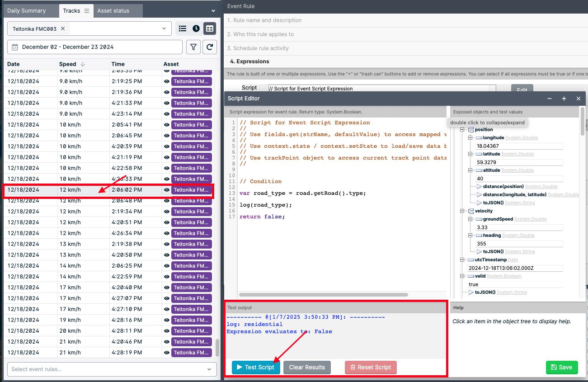Collapse the valid tree node
Image resolution: width=588 pixels, height=382 pixels.
[462, 276]
